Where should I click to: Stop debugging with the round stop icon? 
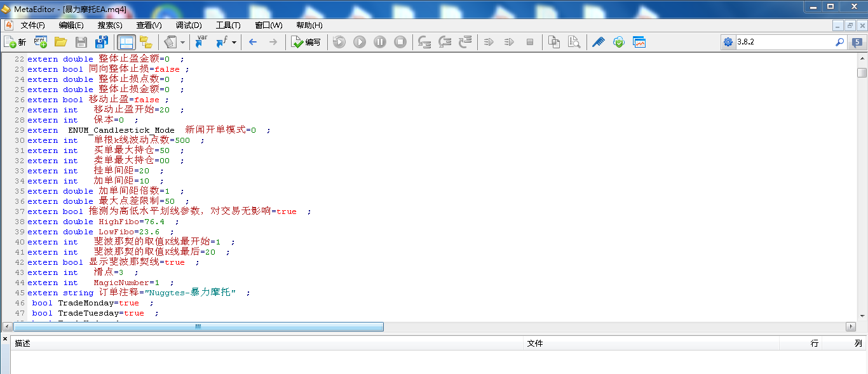click(400, 42)
